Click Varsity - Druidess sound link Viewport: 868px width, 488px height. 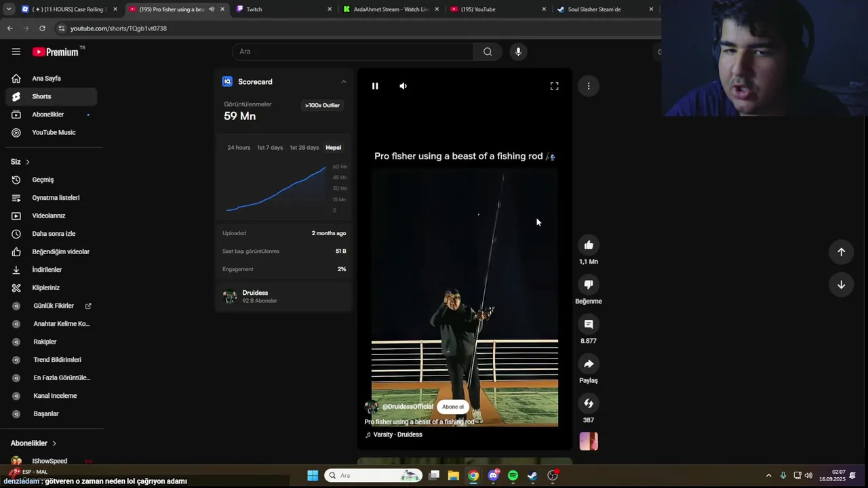[x=397, y=434]
